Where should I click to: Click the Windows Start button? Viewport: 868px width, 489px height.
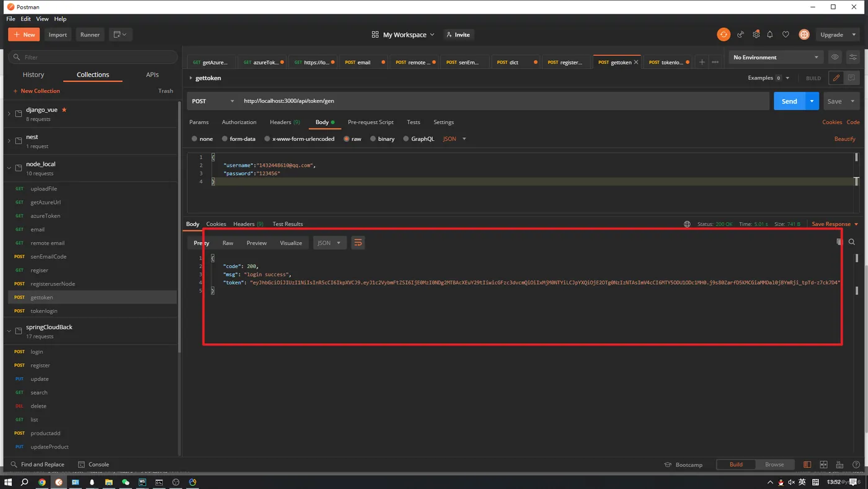8,482
